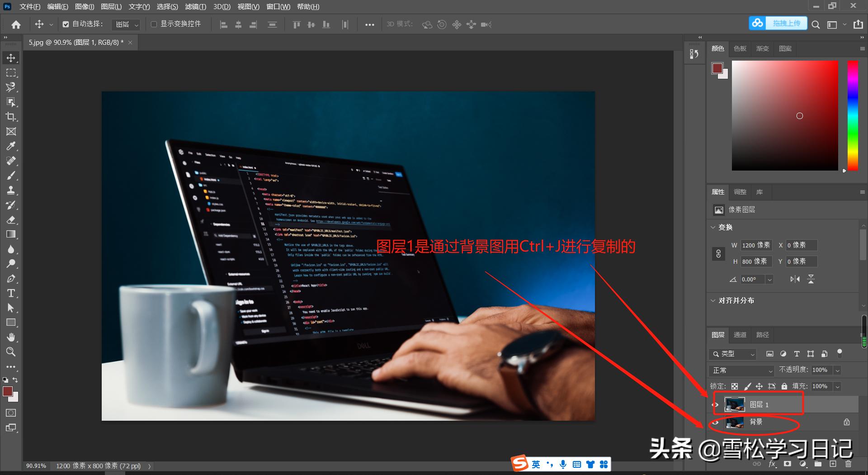
Task: Open the Add layer mask icon
Action: 788,464
